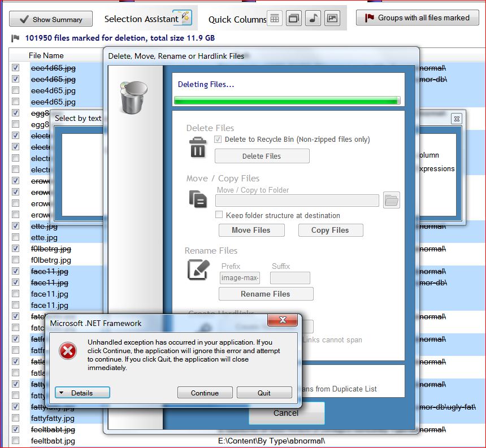
Task: Click the stacked windows Quick Columns icon
Action: (294, 19)
